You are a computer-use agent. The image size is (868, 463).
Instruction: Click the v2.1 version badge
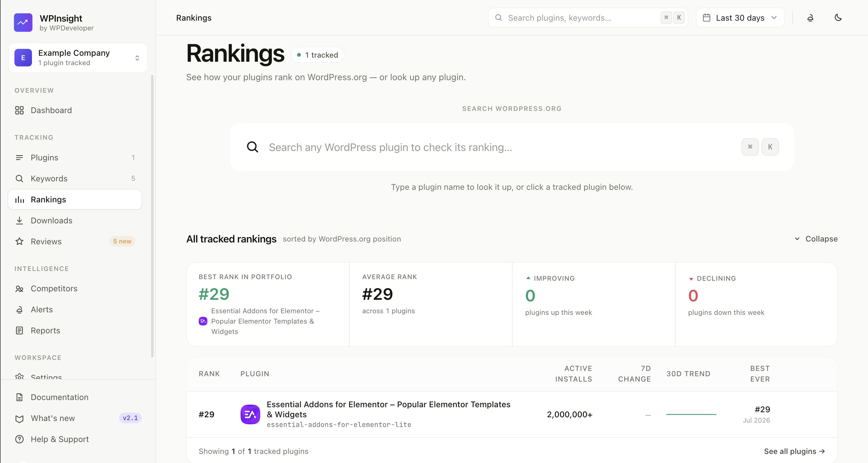130,418
